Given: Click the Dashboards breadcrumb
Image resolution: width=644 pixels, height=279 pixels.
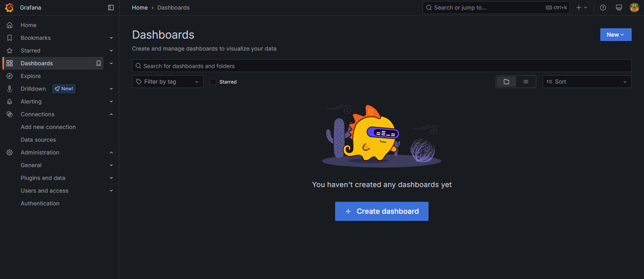Looking at the screenshot, I should [x=173, y=8].
